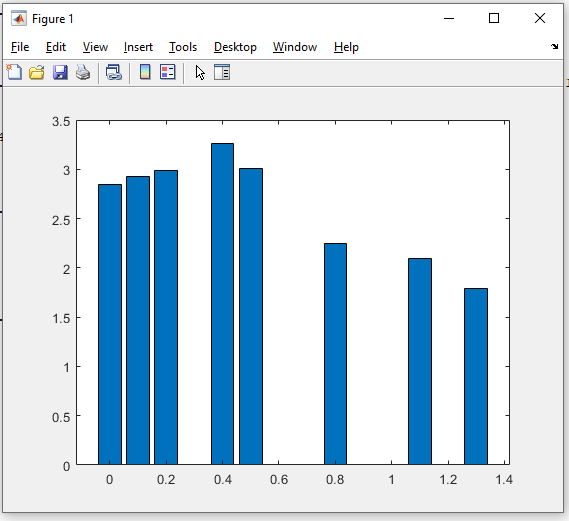Open the File menu
Screen dimensions: 569x521
click(20, 47)
